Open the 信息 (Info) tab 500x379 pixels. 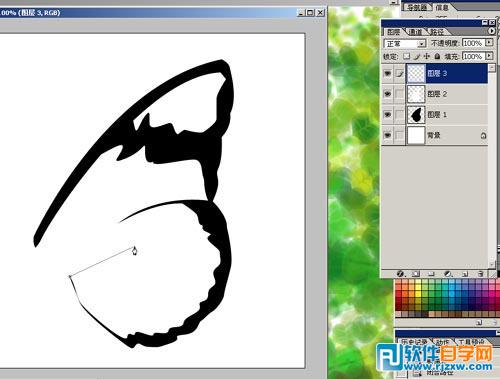click(442, 7)
